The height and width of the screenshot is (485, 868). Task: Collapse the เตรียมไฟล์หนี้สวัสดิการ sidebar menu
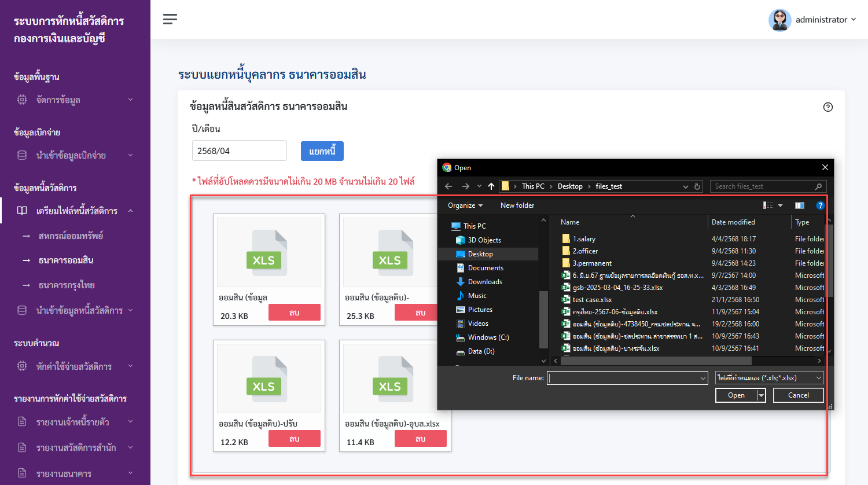[75, 211]
